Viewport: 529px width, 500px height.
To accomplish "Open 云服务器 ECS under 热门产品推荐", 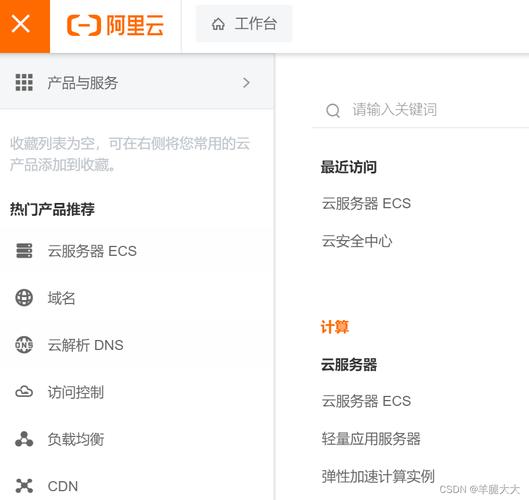I will pyautogui.click(x=92, y=251).
